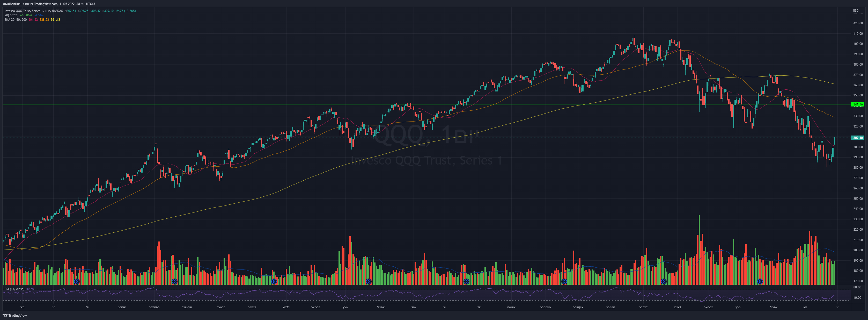The image size is (868, 320).
Task: Click the change value +9.77 (+3.26%)
Action: tap(125, 11)
